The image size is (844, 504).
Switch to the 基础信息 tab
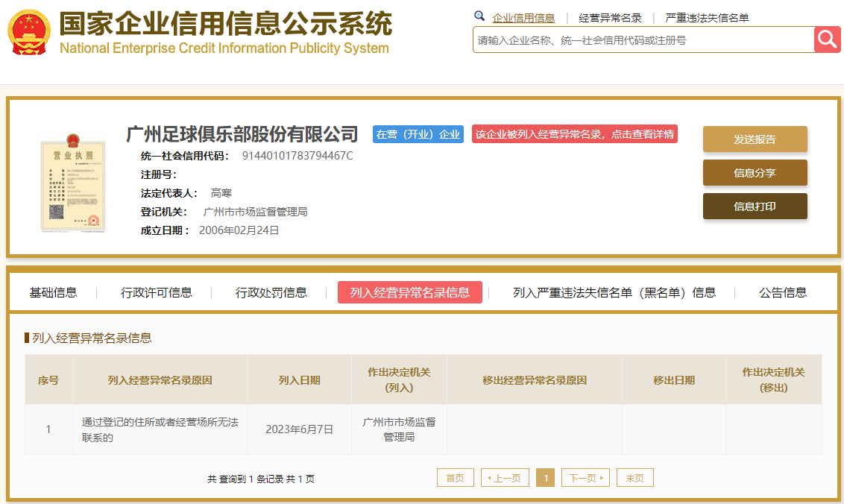[53, 292]
